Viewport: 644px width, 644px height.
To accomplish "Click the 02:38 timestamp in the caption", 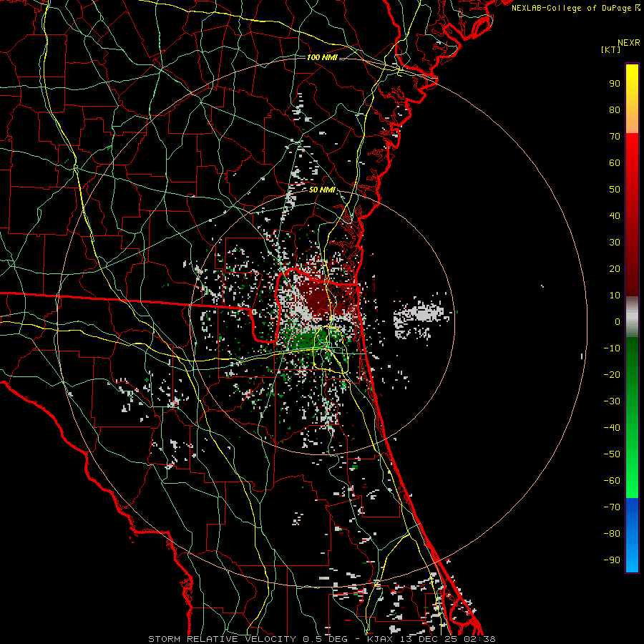I will [479, 639].
